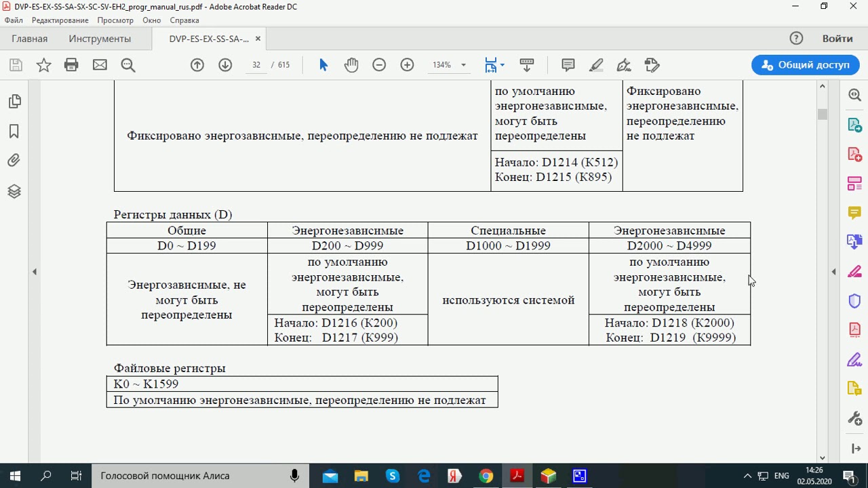Close the DVP-ES-EX-SS-SA document tab

click(x=259, y=39)
